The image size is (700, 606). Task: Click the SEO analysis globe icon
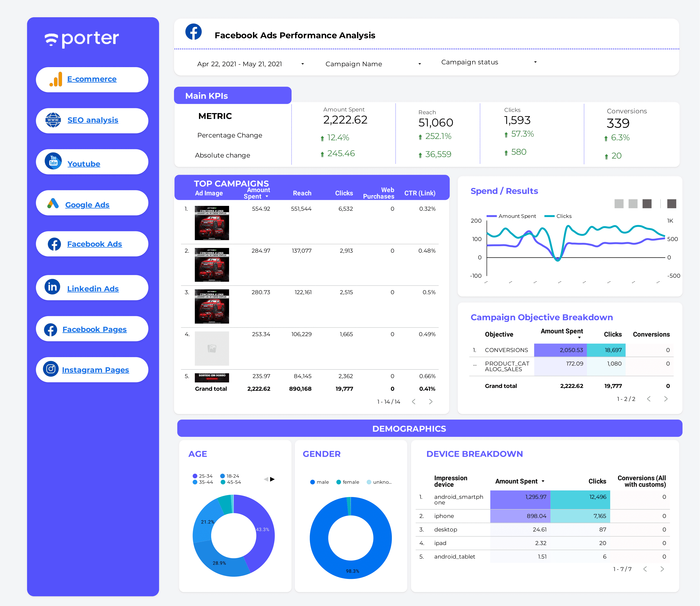click(53, 120)
